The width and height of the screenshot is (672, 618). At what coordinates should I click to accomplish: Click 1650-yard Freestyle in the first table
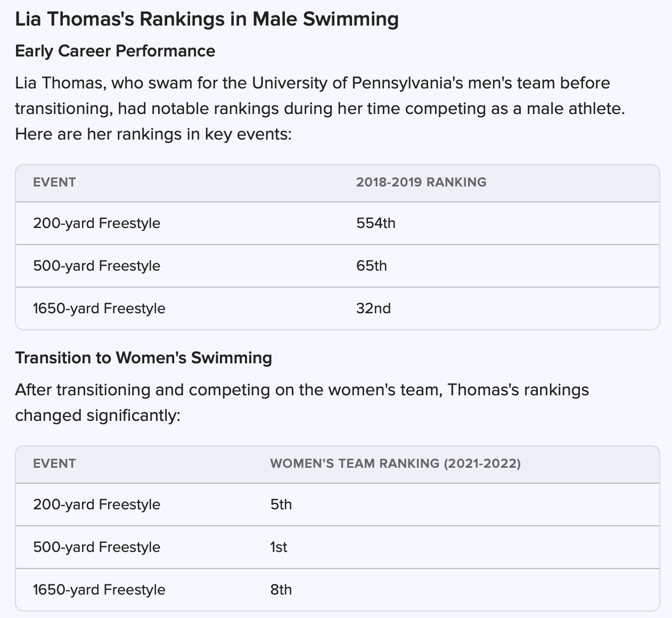coord(99,308)
